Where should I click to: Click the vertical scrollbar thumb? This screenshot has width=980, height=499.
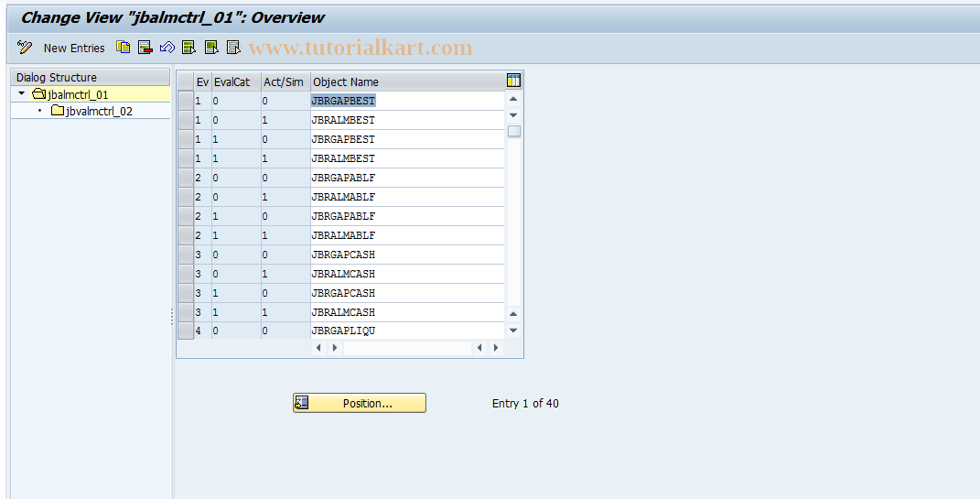pos(513,131)
